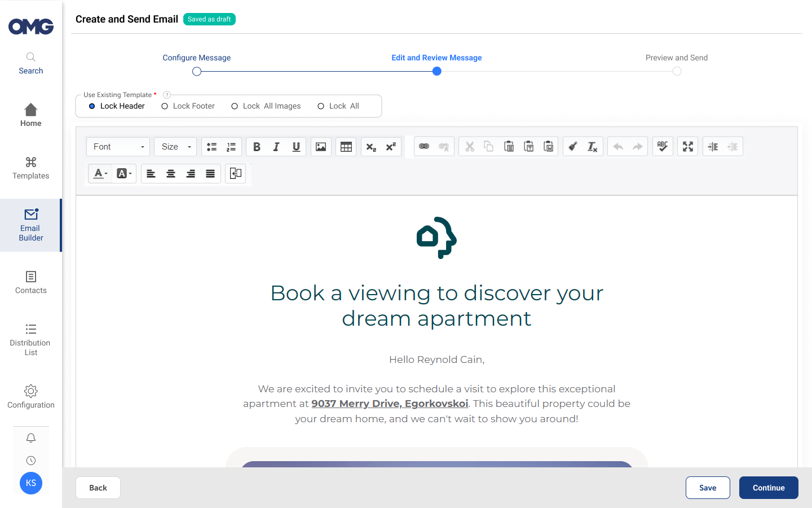Image resolution: width=812 pixels, height=508 pixels.
Task: Insert a table into the email
Action: pos(346,147)
